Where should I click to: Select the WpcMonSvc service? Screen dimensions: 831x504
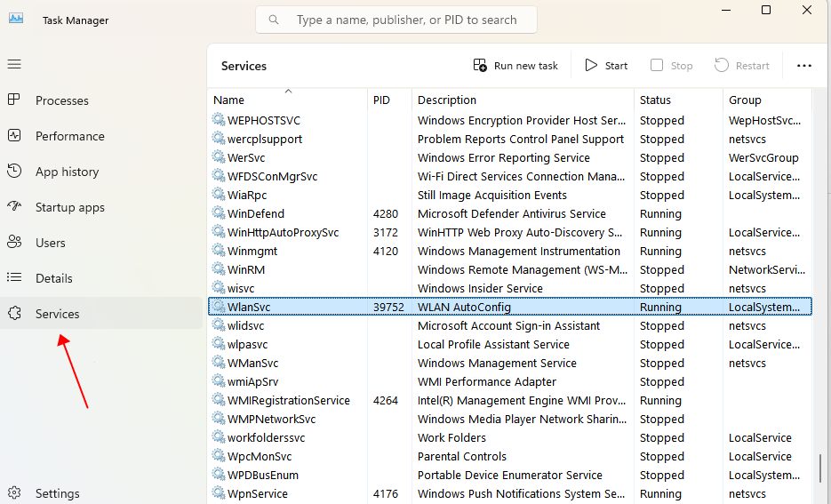point(510,456)
